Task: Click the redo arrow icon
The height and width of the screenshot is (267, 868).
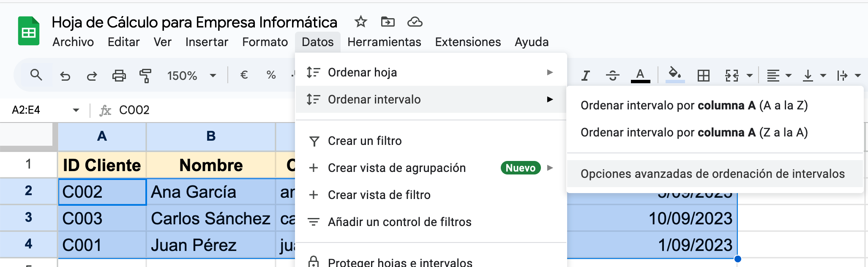Action: (x=92, y=76)
